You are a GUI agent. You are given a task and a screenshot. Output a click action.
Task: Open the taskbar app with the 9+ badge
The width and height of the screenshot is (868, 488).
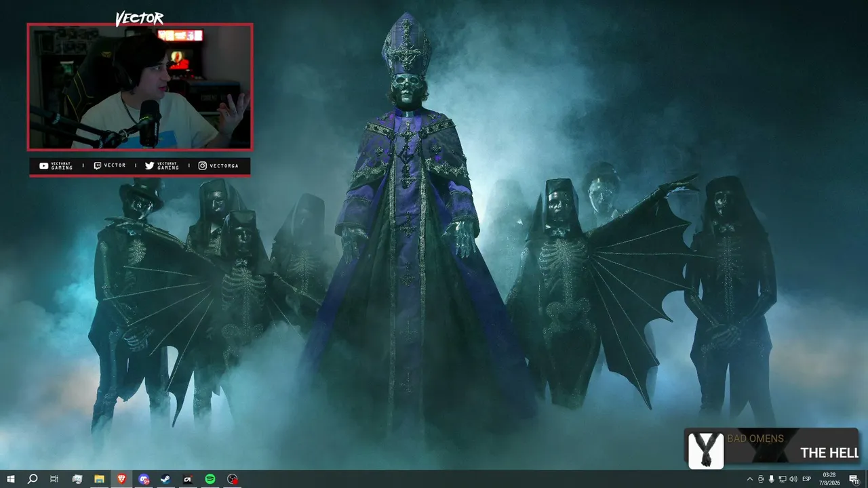[144, 479]
